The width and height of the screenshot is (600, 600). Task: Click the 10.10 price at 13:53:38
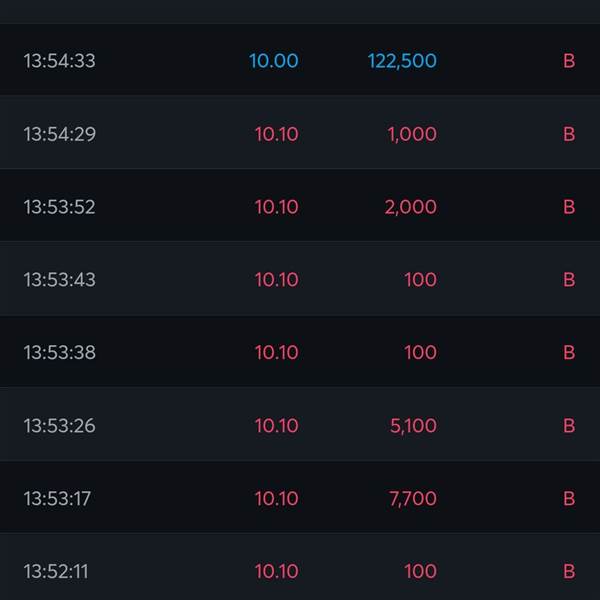(x=276, y=353)
